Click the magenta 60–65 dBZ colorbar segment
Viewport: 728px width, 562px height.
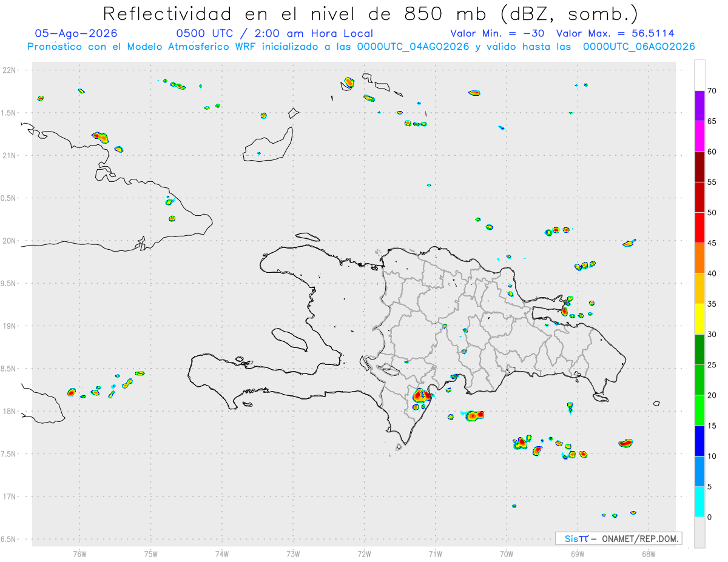tap(699, 136)
